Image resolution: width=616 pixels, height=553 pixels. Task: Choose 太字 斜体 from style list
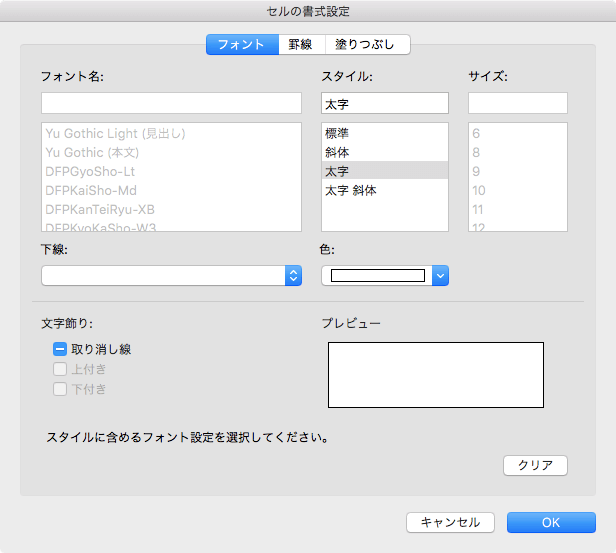(x=351, y=190)
